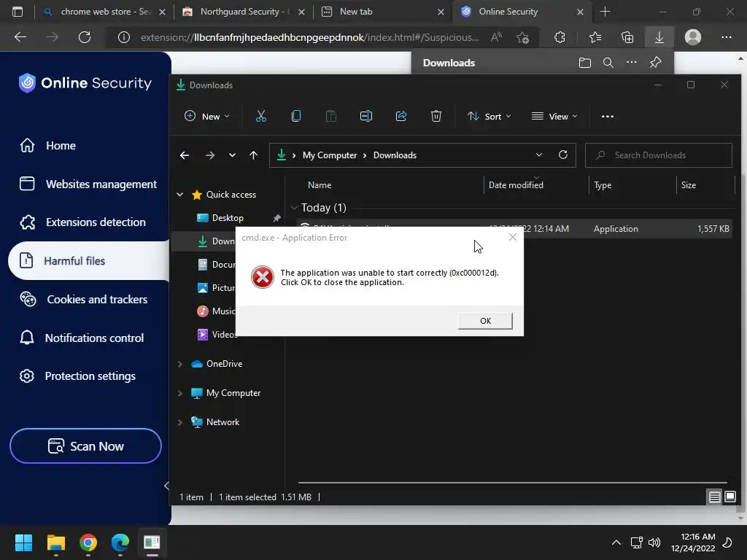Open Google Chrome from taskbar
Viewport: 747px width, 560px height.
pos(88,542)
